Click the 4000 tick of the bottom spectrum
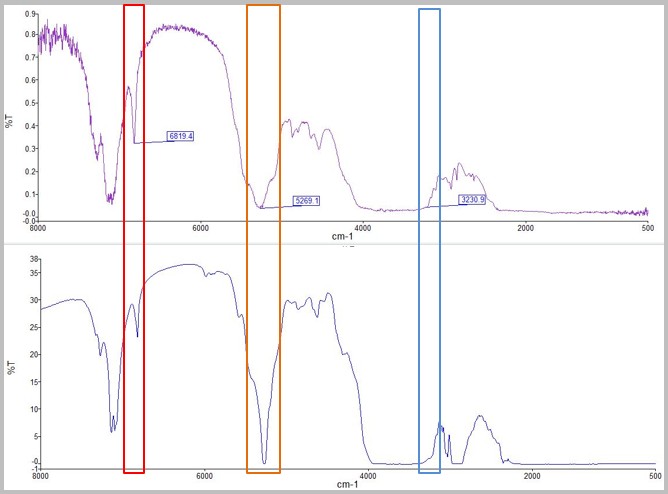 click(x=368, y=476)
